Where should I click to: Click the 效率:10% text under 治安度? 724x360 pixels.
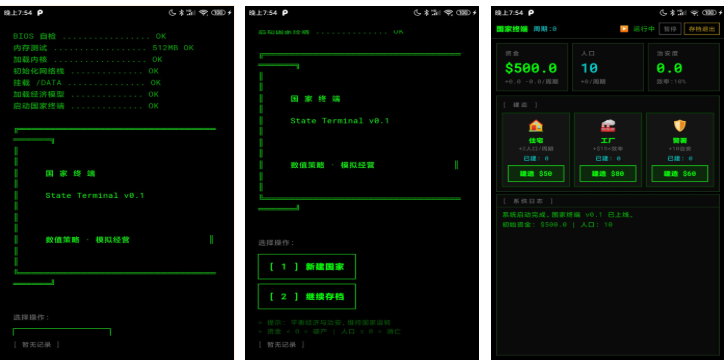tap(671, 82)
